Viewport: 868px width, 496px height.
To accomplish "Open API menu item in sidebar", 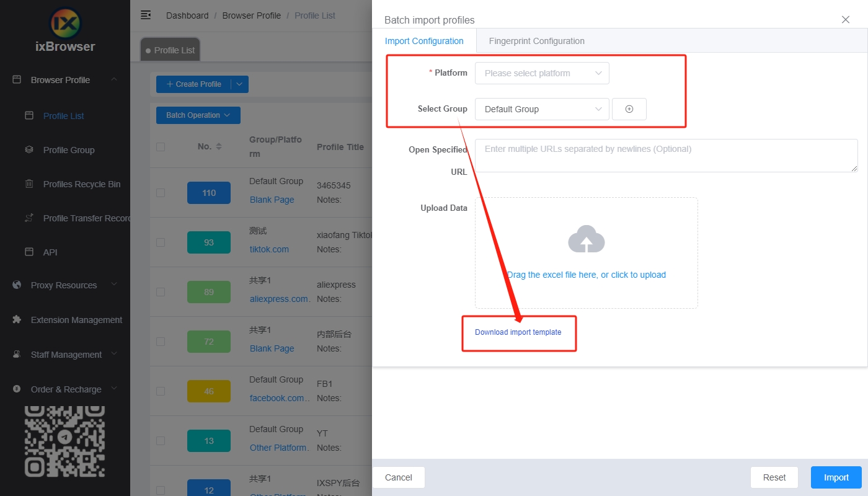I will [50, 252].
